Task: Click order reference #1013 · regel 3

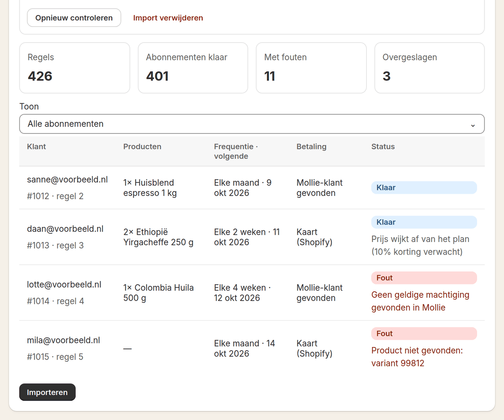Action: point(55,245)
